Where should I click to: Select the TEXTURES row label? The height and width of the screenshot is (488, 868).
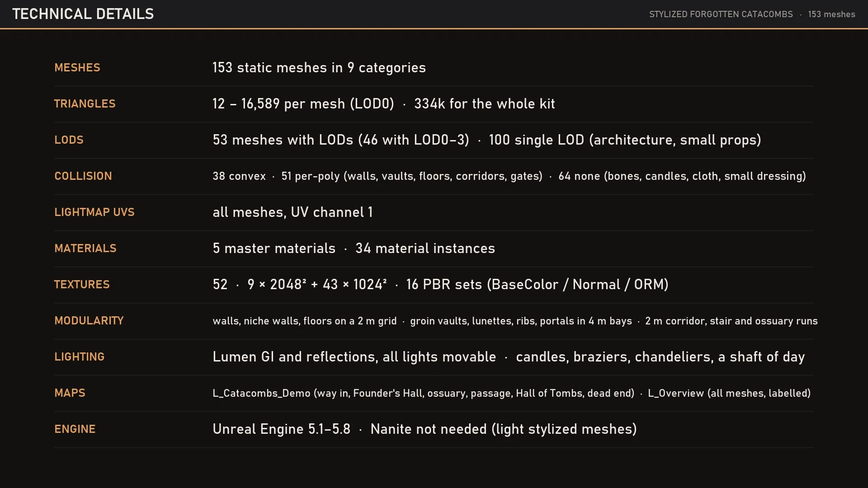coord(82,285)
